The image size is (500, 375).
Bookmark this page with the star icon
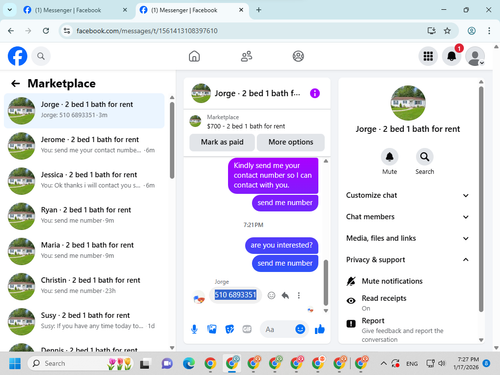click(447, 31)
